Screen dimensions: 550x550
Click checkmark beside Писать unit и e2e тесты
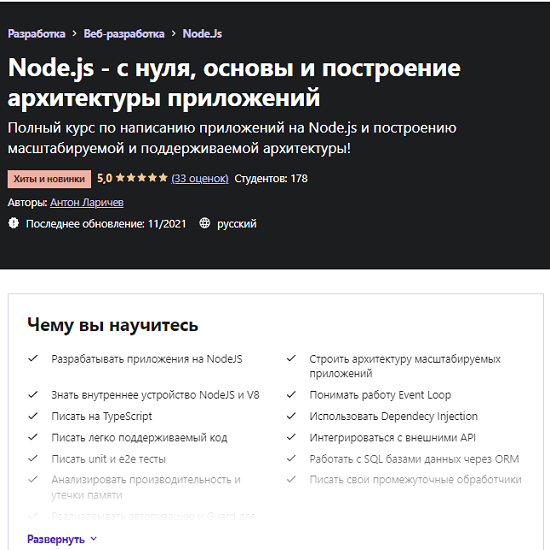(33, 458)
